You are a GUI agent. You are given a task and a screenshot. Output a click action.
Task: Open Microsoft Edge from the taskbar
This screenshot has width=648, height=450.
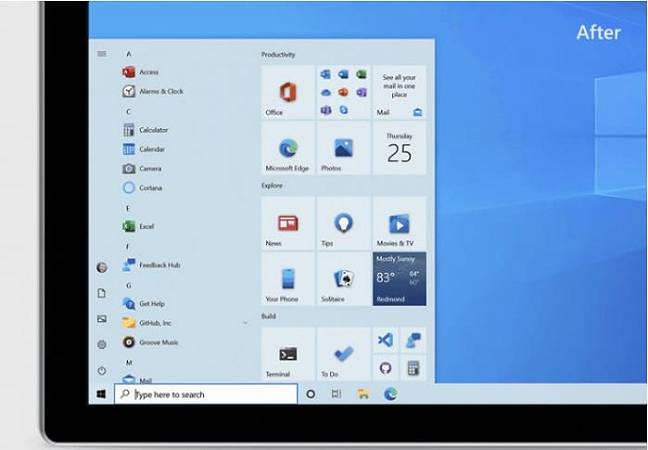[x=390, y=394]
